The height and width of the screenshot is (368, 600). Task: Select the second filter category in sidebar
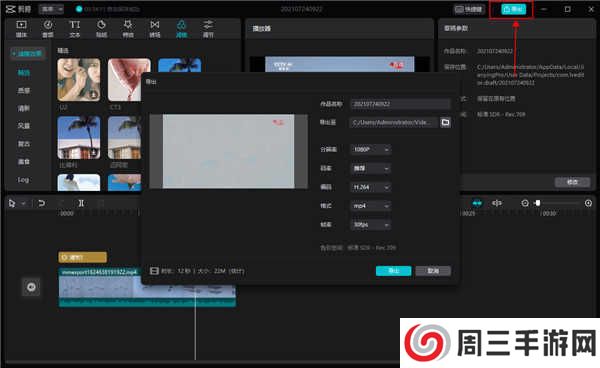[23, 91]
